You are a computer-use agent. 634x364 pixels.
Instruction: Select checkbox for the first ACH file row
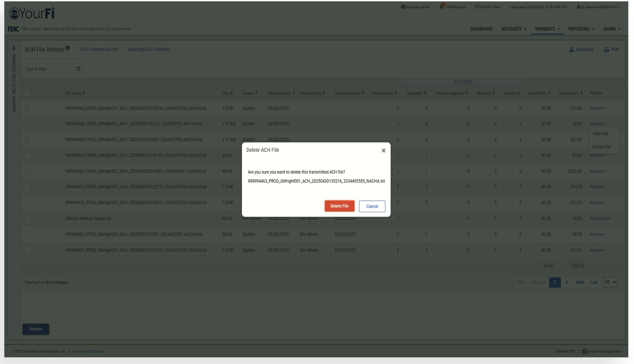(x=27, y=109)
